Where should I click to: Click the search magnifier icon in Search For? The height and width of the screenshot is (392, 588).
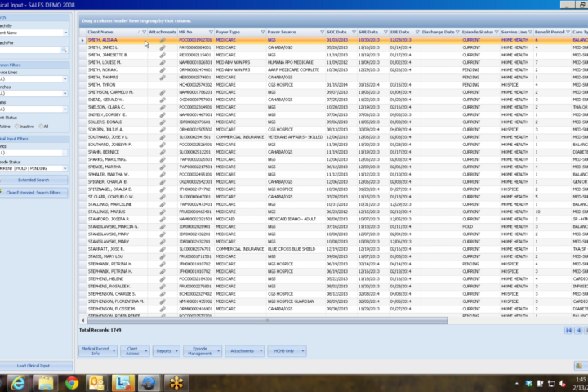(x=64, y=51)
